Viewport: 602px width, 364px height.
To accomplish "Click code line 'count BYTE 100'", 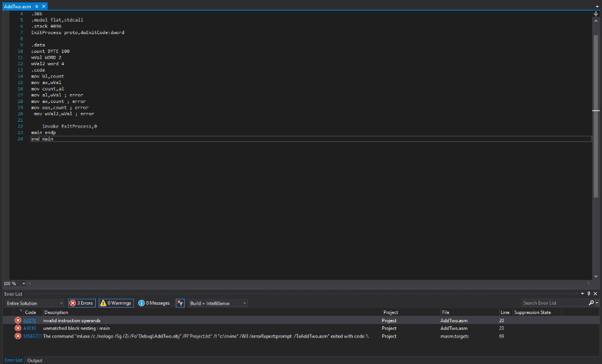I will (51, 51).
